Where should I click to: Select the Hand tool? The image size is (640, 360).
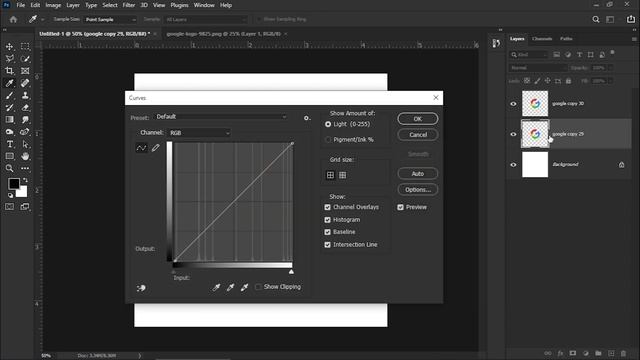[25, 156]
